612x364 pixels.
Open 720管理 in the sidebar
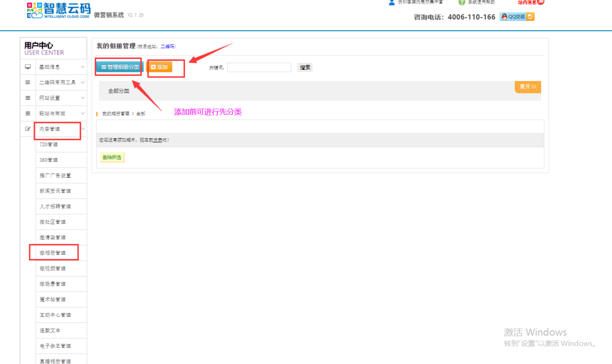point(49,145)
